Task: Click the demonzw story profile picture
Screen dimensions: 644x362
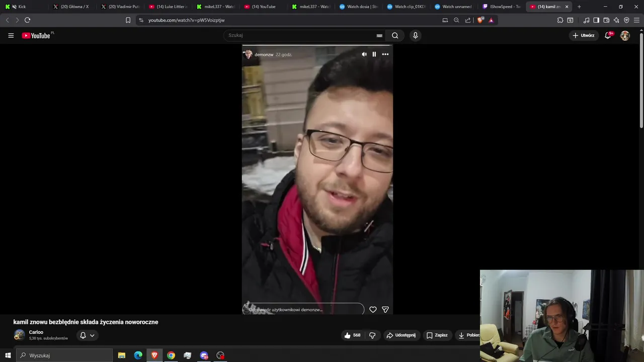Action: coord(248,54)
